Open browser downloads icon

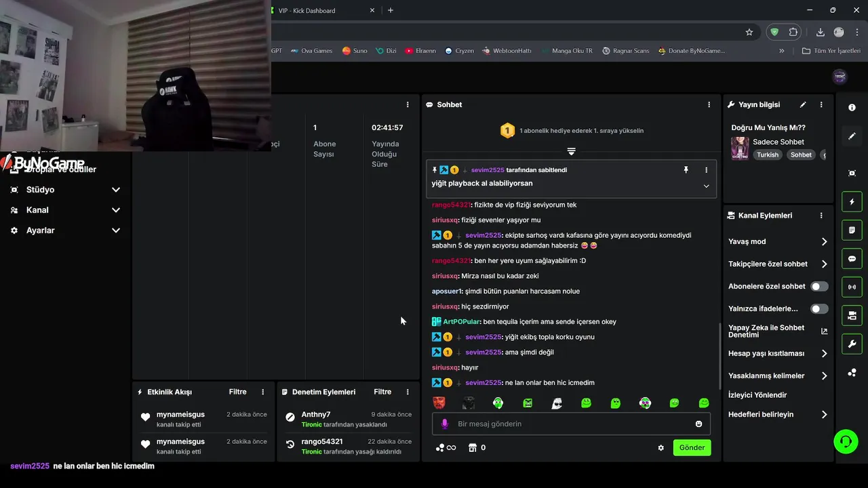coord(820,32)
